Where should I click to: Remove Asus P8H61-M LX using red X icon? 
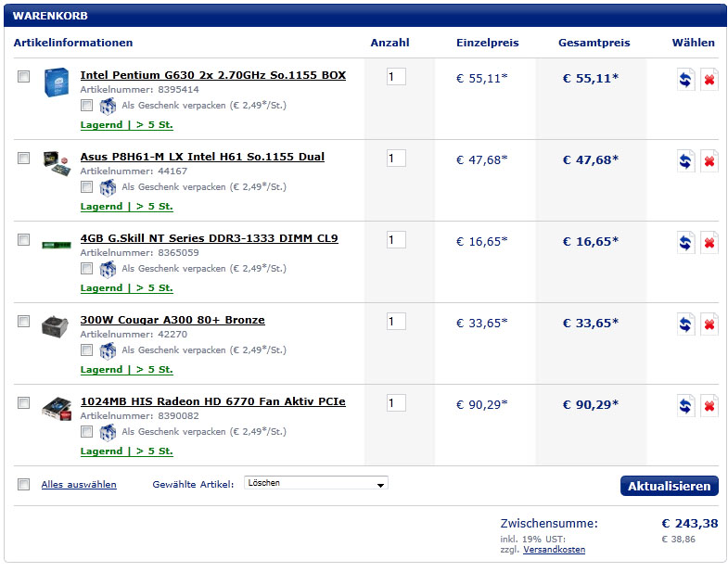(x=709, y=161)
